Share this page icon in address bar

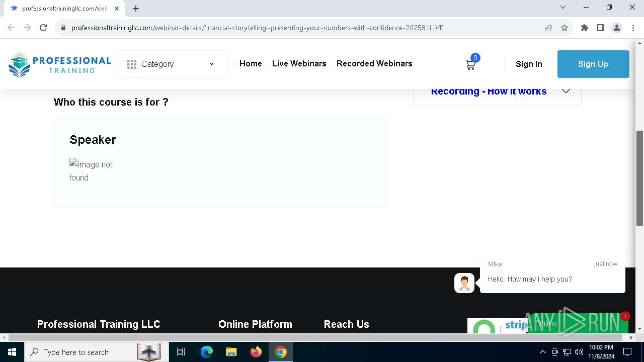point(548,28)
